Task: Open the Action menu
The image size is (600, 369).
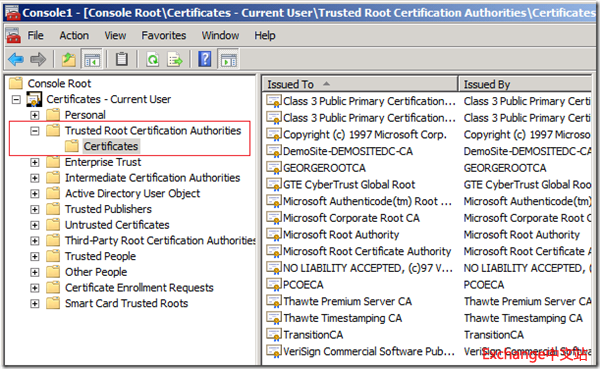Action: tap(74, 36)
